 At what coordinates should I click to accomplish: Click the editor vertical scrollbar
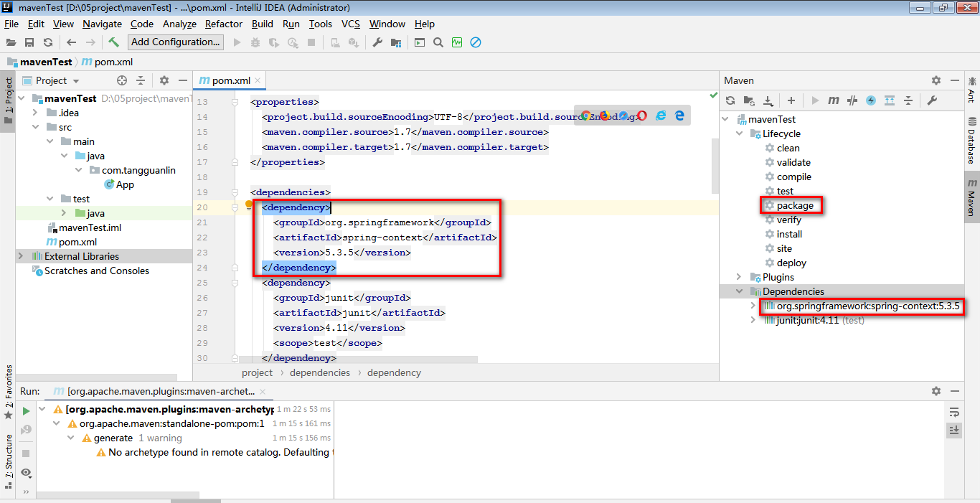[715, 166]
